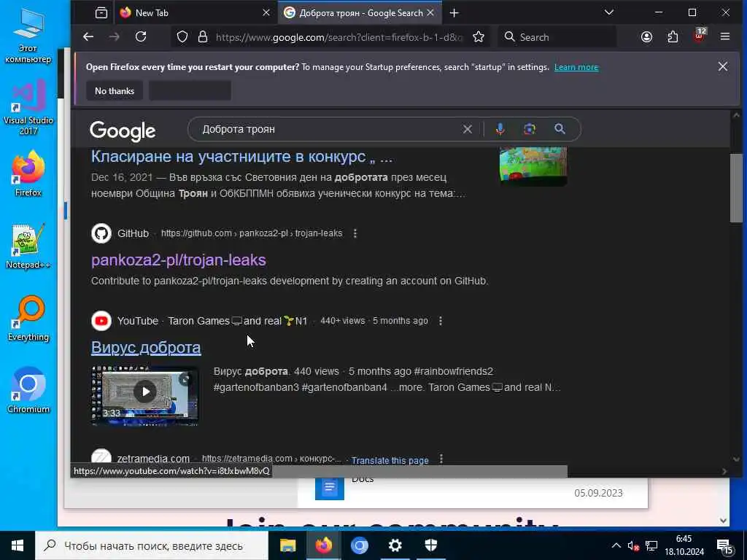Bookmark this page with the star
The width and height of the screenshot is (747, 560).
click(x=479, y=37)
